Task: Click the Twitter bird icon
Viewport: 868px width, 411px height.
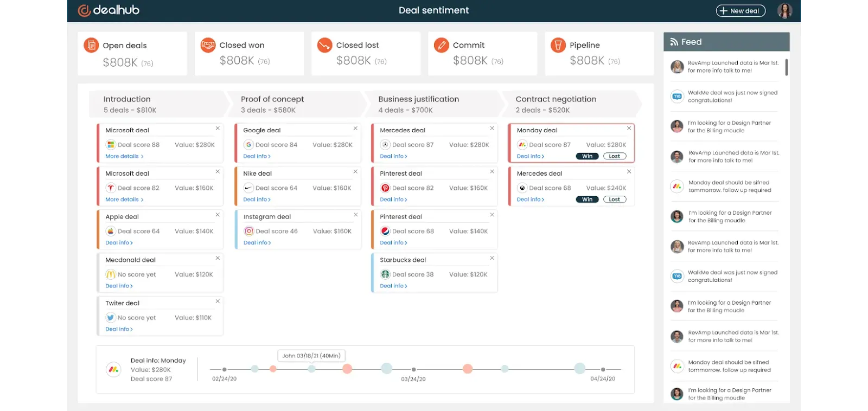Action: pos(111,318)
